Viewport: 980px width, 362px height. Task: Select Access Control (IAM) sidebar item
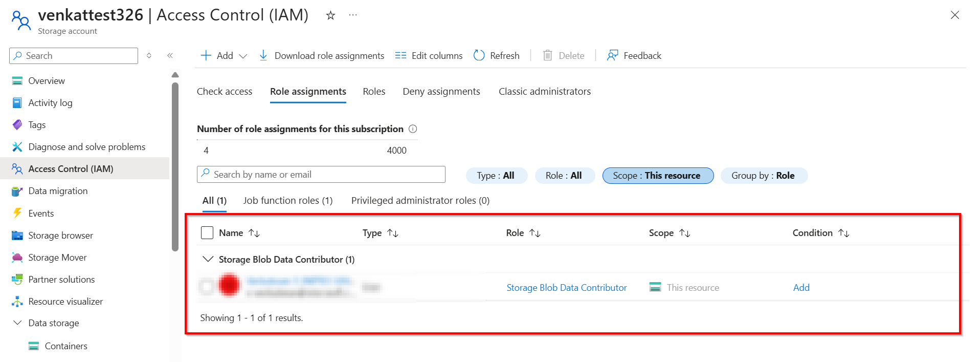pyautogui.click(x=84, y=169)
